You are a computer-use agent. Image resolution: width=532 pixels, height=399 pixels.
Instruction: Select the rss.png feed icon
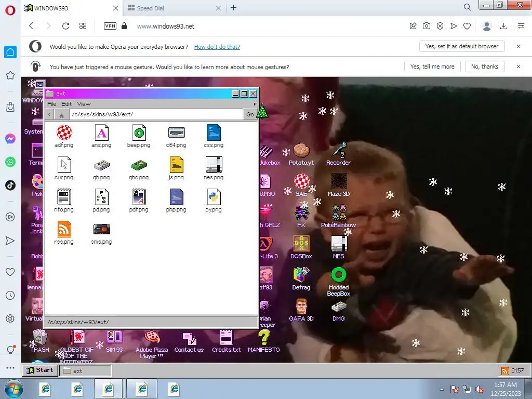click(64, 229)
